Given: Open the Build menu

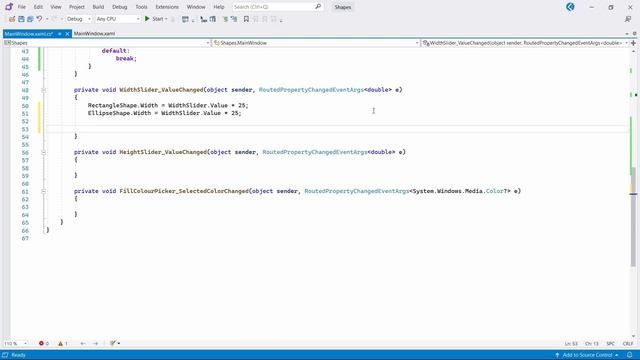Looking at the screenshot, I should [x=98, y=7].
